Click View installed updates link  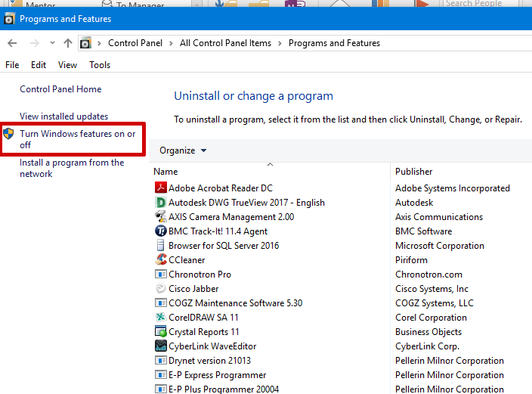pyautogui.click(x=63, y=116)
